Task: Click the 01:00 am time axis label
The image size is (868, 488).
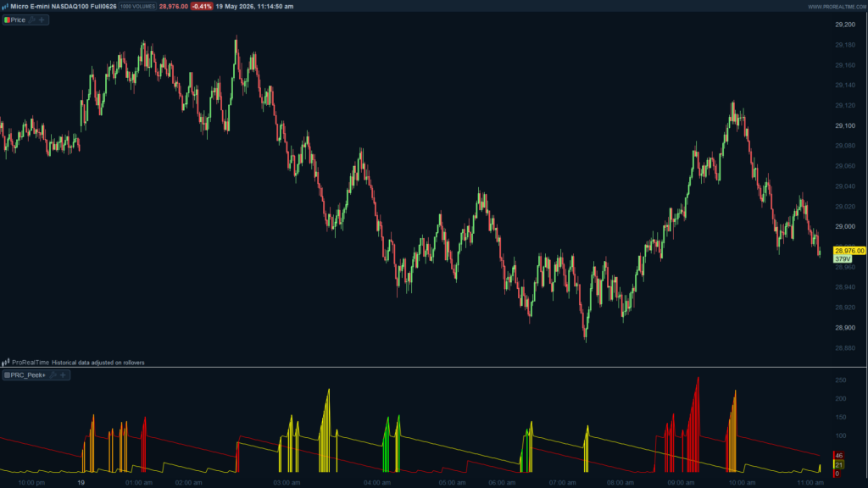Action: [x=138, y=482]
